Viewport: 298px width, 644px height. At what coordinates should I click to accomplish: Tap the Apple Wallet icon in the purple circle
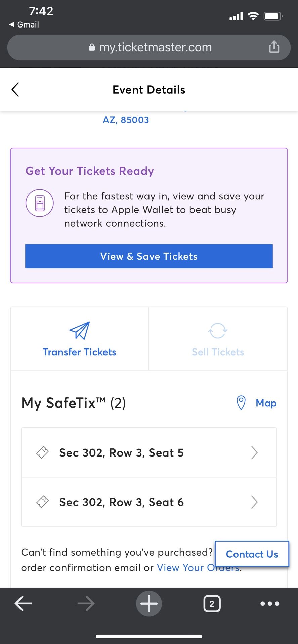point(39,203)
